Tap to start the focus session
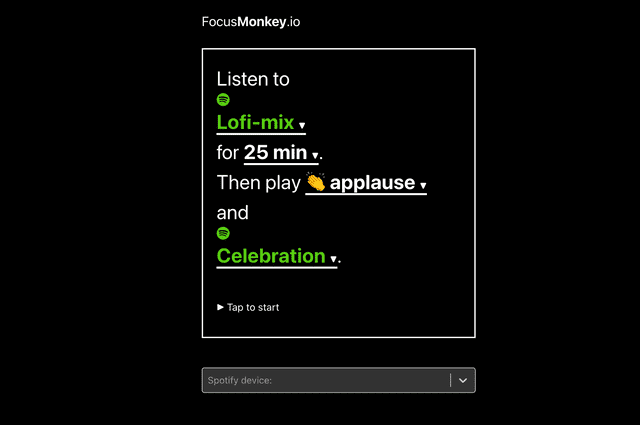The width and height of the screenshot is (640, 425). click(248, 307)
